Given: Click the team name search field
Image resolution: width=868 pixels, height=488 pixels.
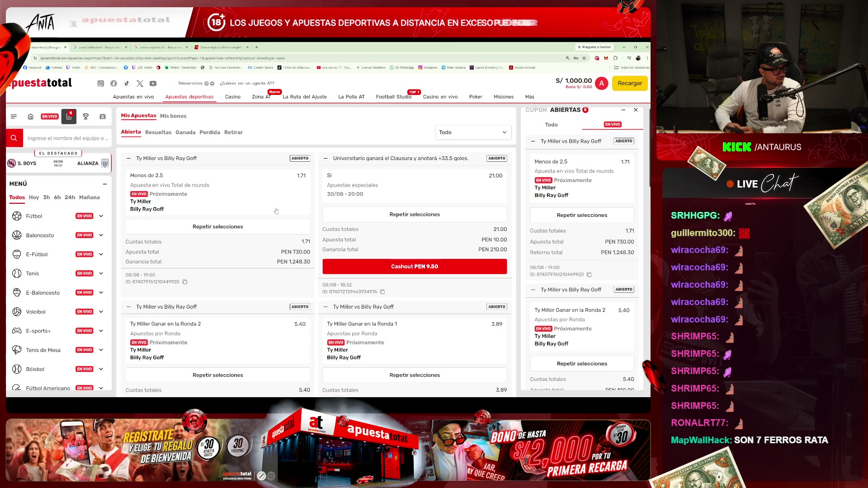Looking at the screenshot, I should point(67,138).
